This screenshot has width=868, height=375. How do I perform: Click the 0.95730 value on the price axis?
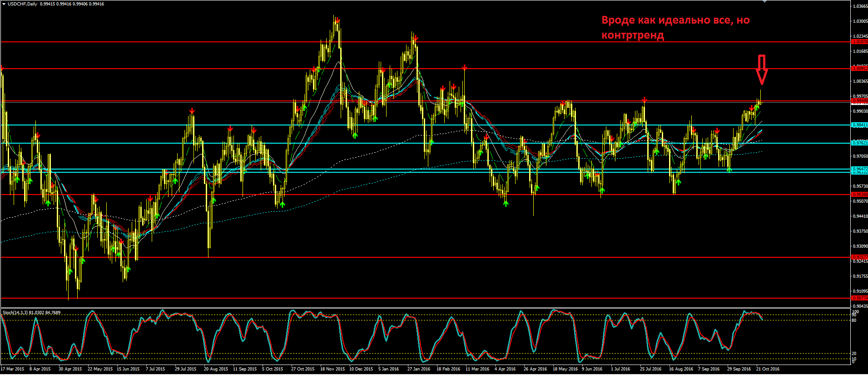click(x=860, y=186)
